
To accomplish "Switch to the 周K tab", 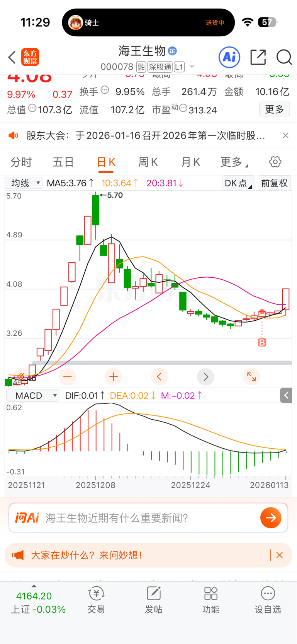I will tap(148, 162).
